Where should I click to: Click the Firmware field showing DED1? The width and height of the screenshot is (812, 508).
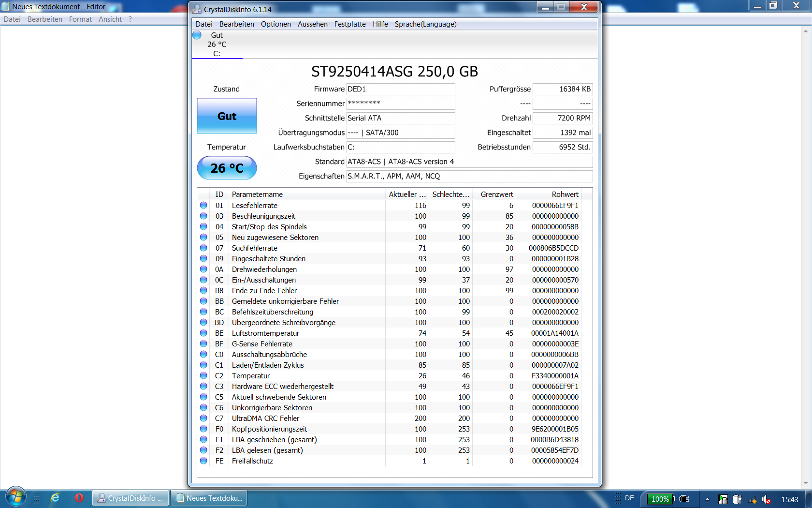click(401, 89)
